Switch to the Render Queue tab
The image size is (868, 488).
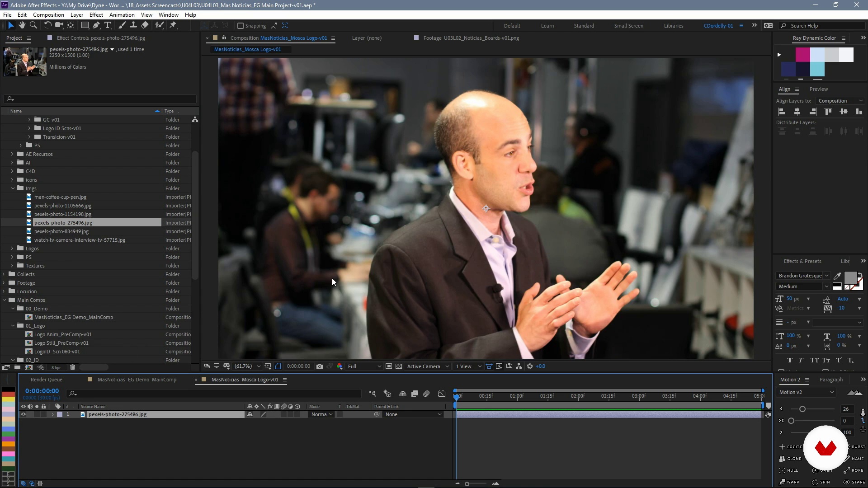click(47, 380)
